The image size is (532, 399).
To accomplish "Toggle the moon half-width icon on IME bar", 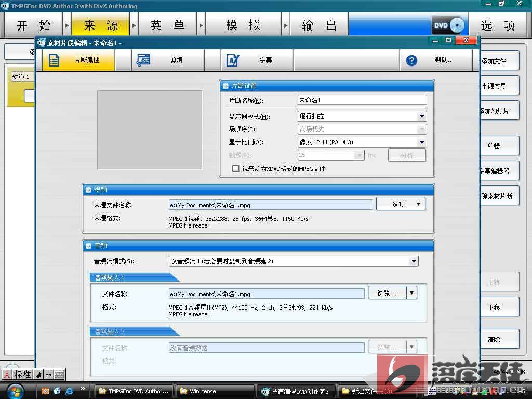I will (x=38, y=375).
